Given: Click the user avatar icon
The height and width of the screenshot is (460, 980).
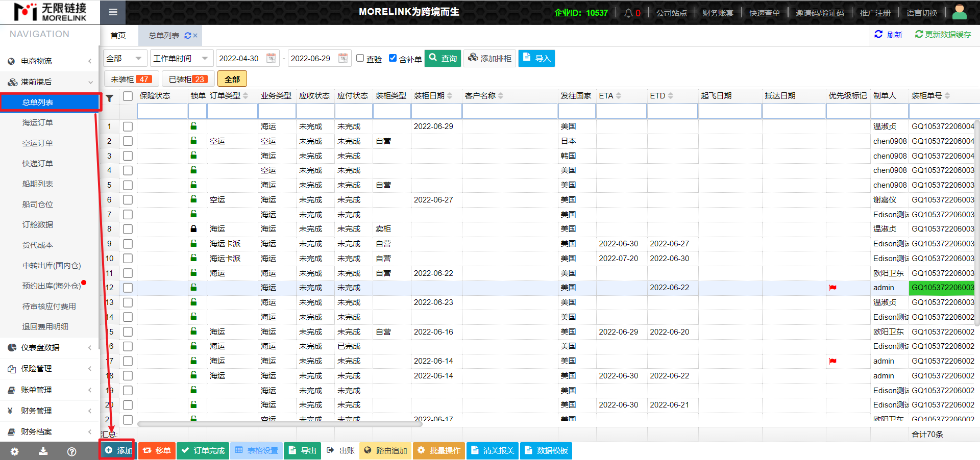Looking at the screenshot, I should pyautogui.click(x=959, y=12).
